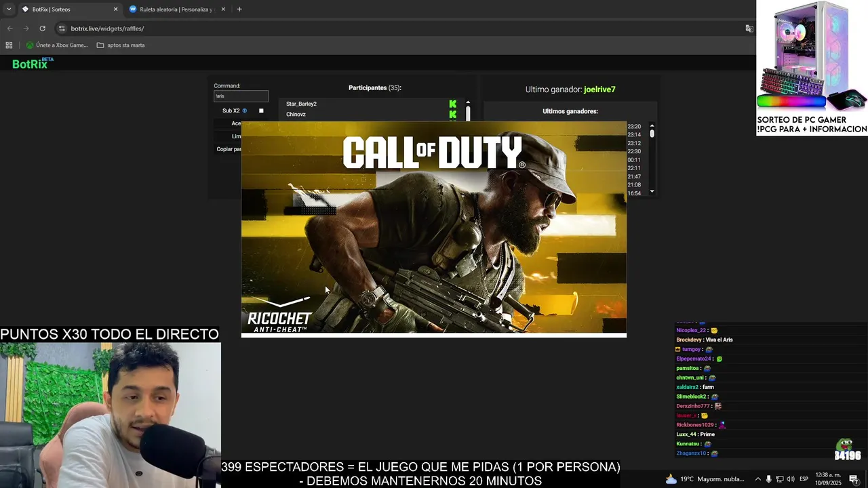This screenshot has width=868, height=488.
Task: Click the Call of Duty Ricochet image
Action: coord(434,228)
